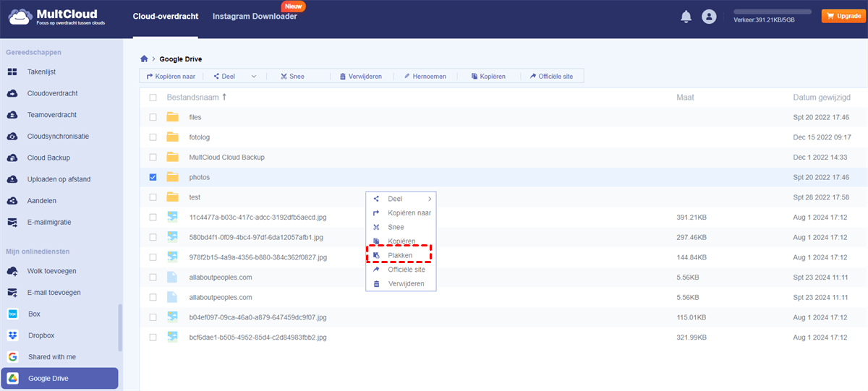Check the 580bd4f1 jpg file checkbox
Screen dimensions: 868x391
pyautogui.click(x=153, y=237)
